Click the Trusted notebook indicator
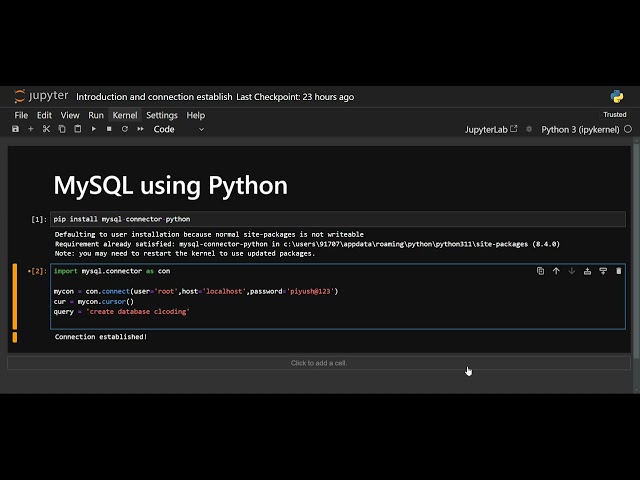Screen dimensions: 640x480 pos(615,115)
